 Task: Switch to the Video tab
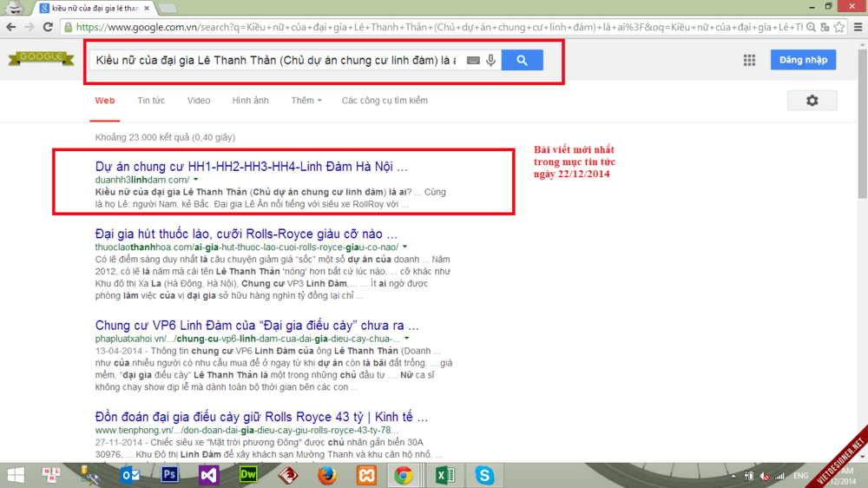(x=198, y=100)
